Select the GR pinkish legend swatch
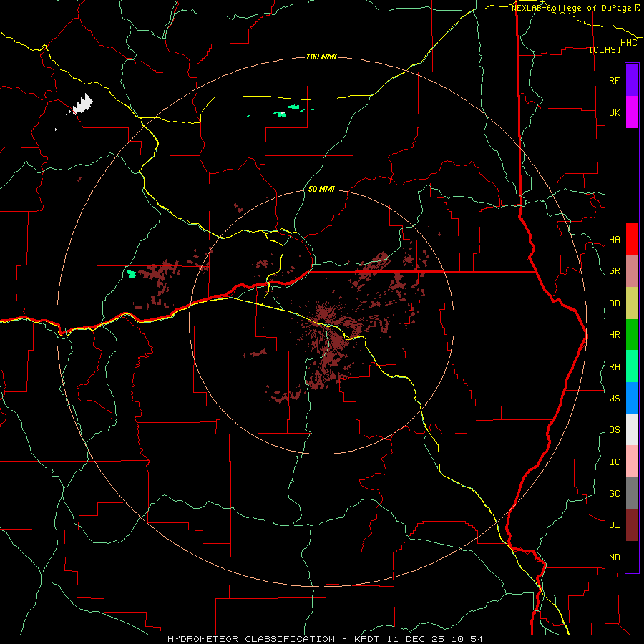 [632, 271]
